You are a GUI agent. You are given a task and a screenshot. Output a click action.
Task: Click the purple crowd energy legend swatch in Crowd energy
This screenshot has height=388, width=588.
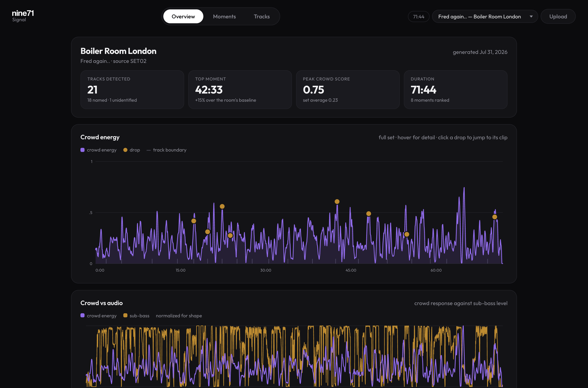(x=83, y=150)
